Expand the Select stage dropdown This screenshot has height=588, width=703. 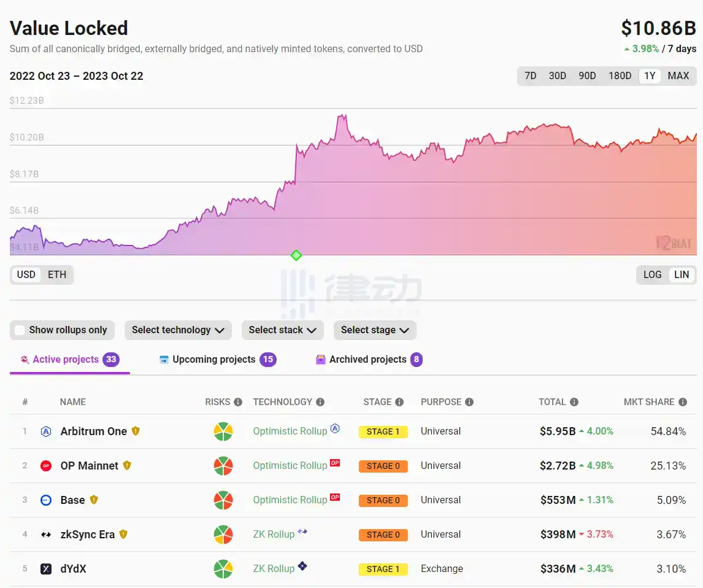pyautogui.click(x=375, y=330)
